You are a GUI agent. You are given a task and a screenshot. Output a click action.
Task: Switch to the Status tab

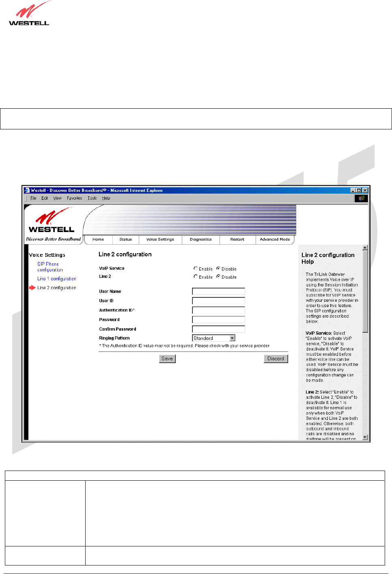coord(126,239)
